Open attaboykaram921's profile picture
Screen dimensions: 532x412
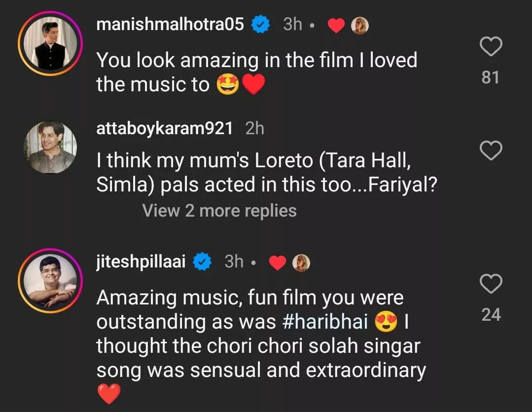pyautogui.click(x=50, y=147)
